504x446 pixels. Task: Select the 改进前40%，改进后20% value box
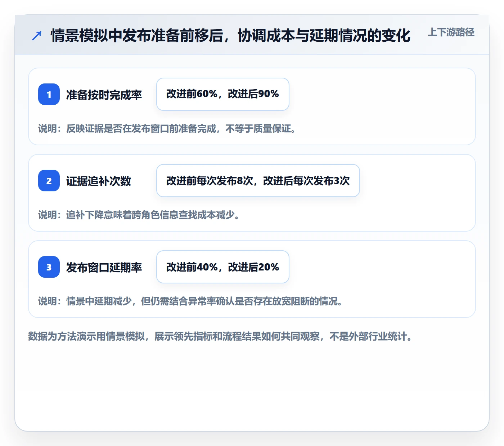click(x=223, y=267)
